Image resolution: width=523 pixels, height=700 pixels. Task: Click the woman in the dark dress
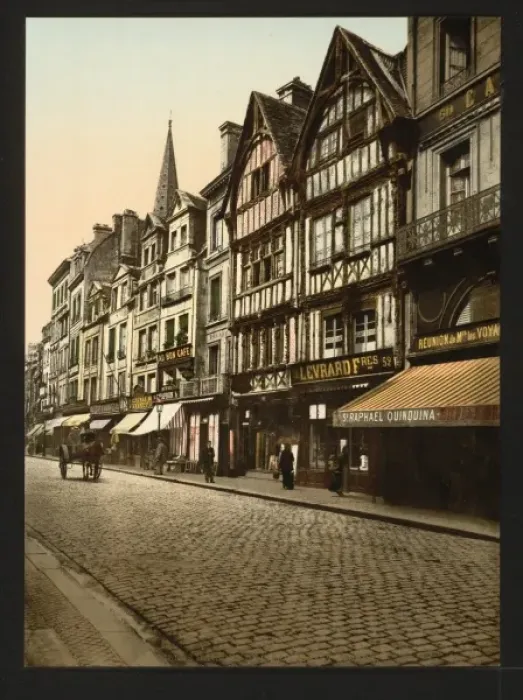click(286, 467)
